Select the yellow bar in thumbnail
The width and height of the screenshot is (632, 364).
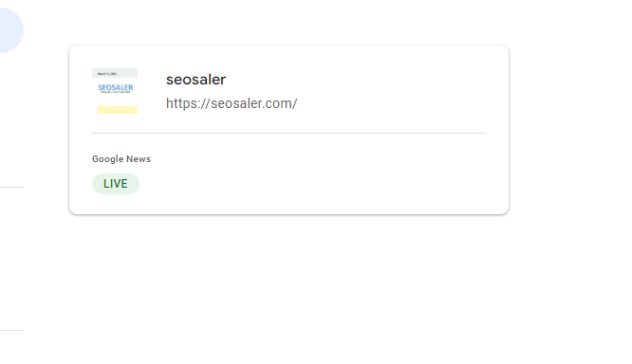[x=118, y=110]
